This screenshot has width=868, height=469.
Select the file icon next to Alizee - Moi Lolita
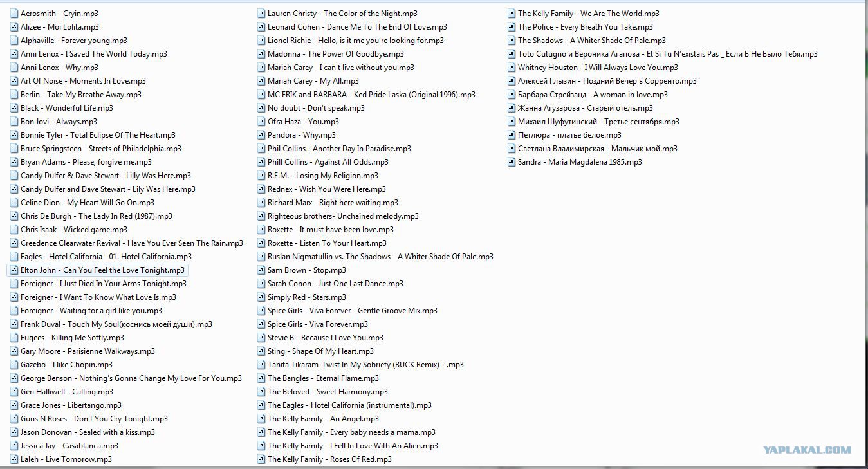coord(14,27)
